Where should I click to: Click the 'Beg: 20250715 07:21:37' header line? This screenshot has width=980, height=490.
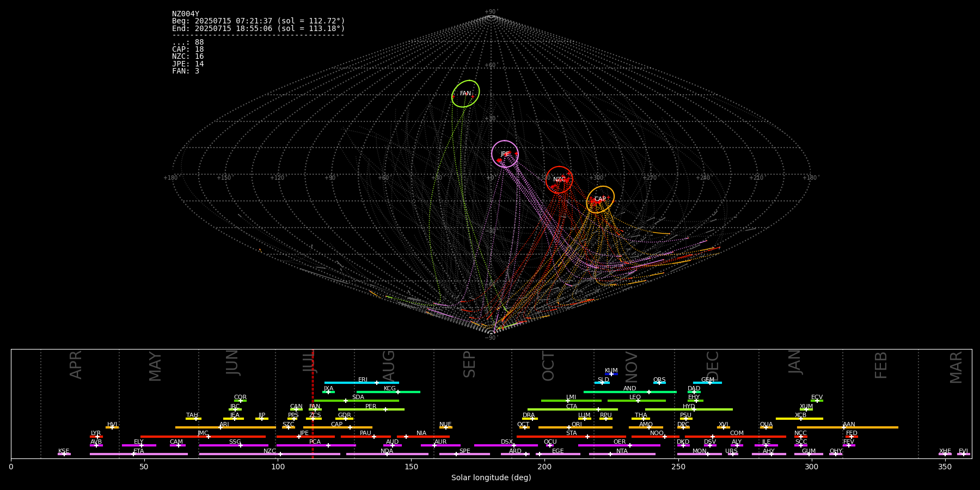[259, 21]
